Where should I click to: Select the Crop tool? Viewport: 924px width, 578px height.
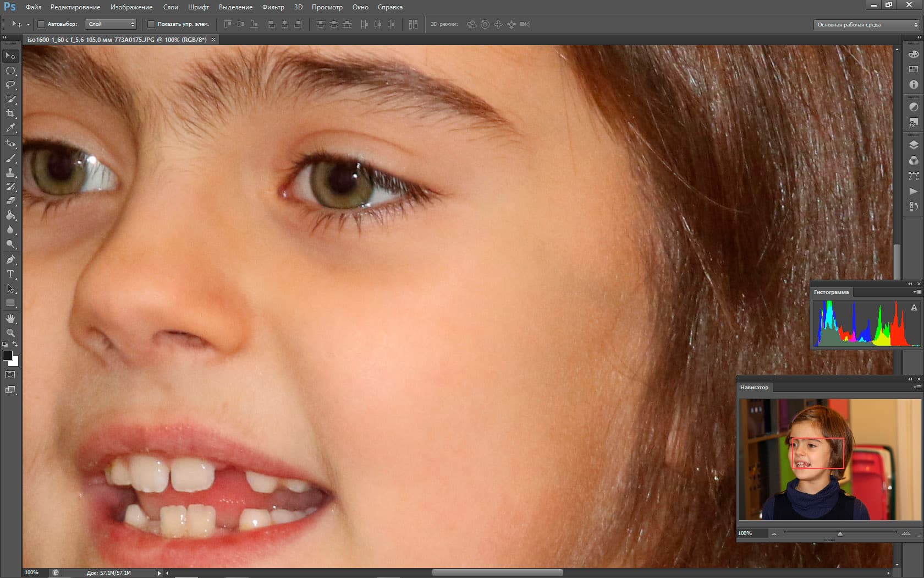click(x=10, y=113)
